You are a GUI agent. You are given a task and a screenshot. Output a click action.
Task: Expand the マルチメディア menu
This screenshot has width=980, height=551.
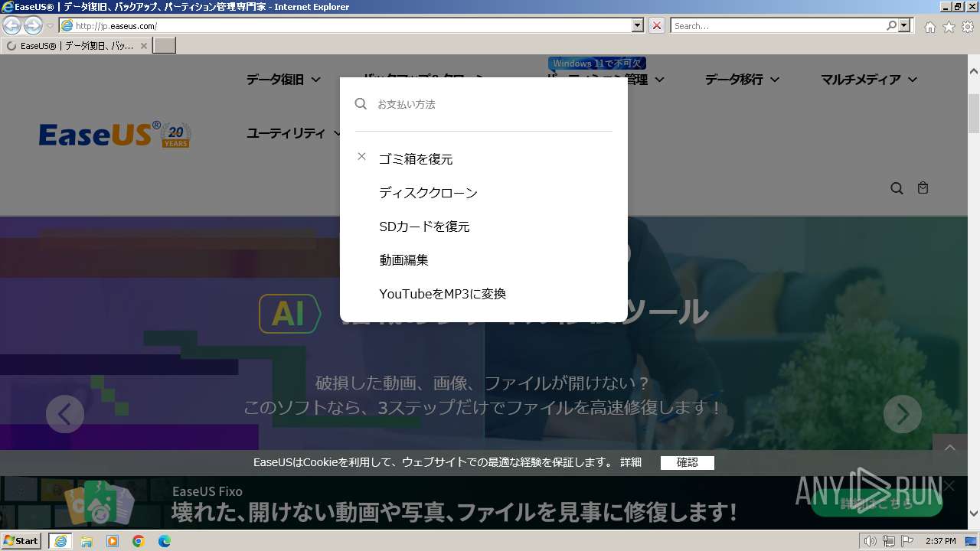point(869,80)
